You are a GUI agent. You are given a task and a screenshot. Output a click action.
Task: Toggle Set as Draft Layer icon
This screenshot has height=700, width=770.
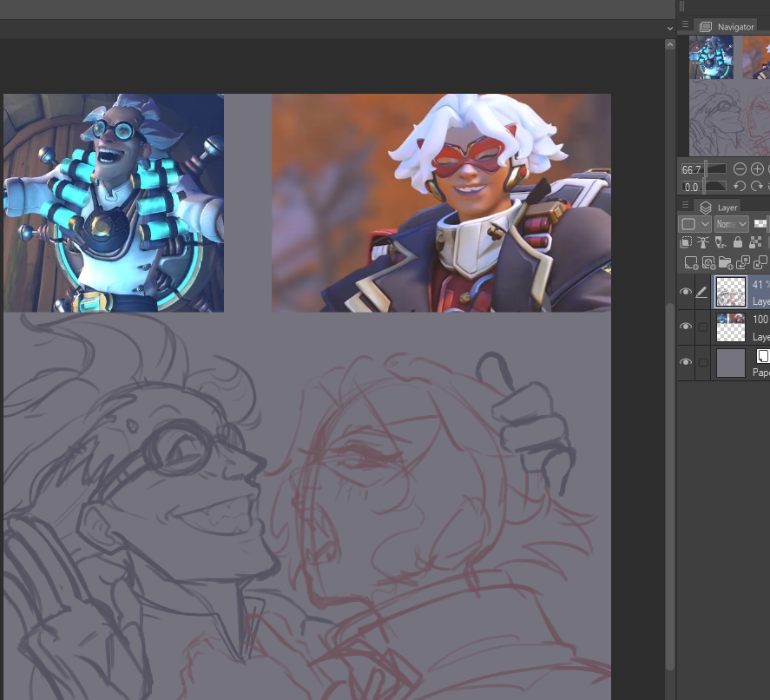coord(721,241)
